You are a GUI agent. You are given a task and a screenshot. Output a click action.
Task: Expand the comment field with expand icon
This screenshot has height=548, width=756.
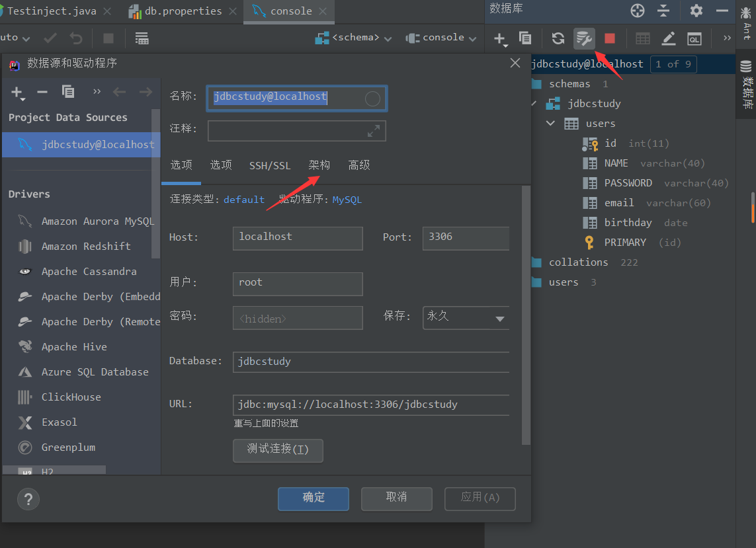373,131
